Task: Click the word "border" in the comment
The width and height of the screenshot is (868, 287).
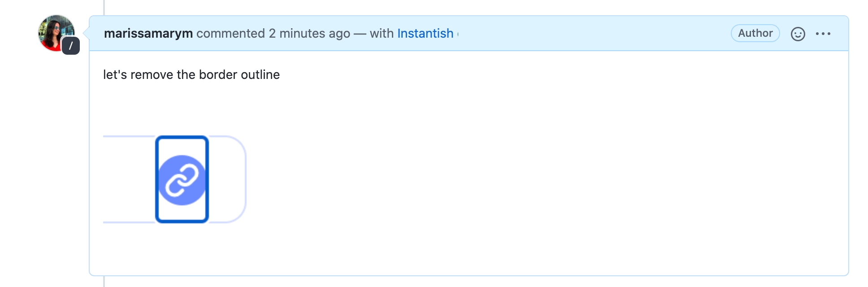Action: tap(218, 75)
